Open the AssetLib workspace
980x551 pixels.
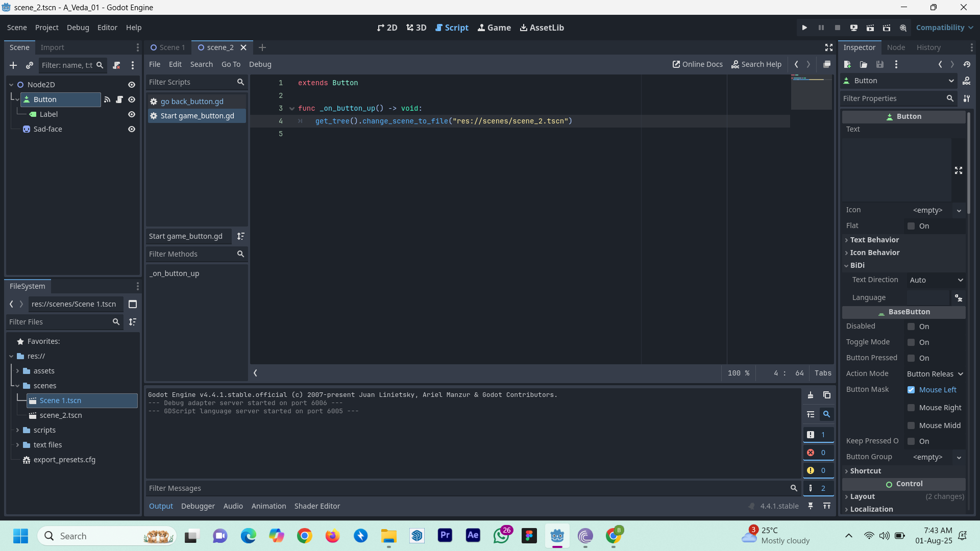pos(542,28)
